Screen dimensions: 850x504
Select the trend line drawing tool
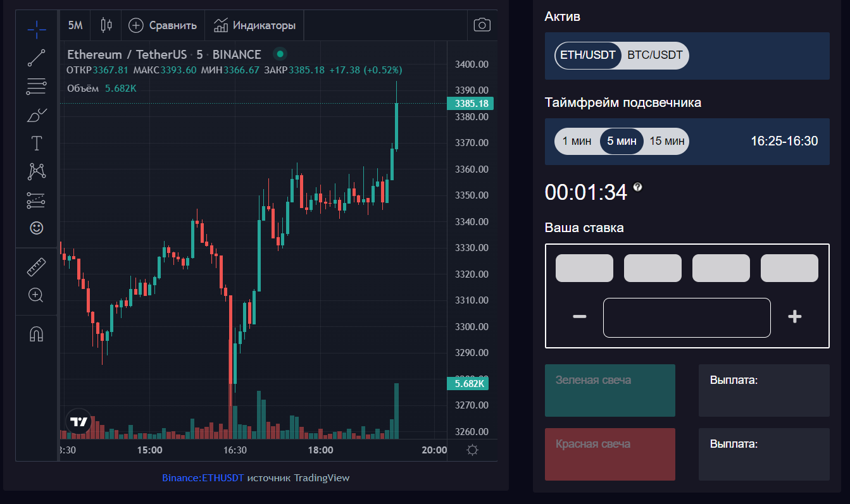(x=37, y=58)
